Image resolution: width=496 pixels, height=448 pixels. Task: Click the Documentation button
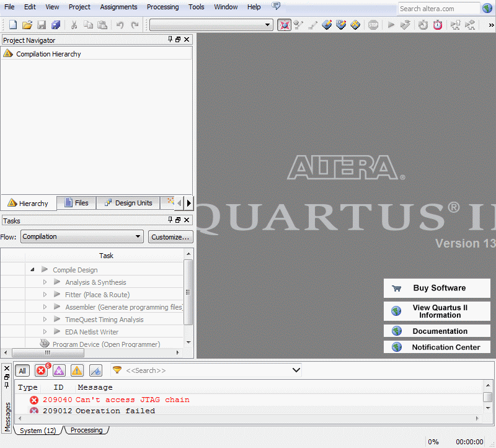(x=437, y=331)
